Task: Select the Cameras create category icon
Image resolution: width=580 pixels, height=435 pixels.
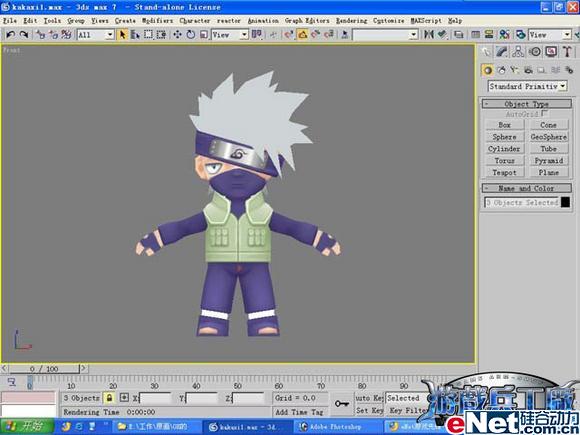Action: coord(528,70)
